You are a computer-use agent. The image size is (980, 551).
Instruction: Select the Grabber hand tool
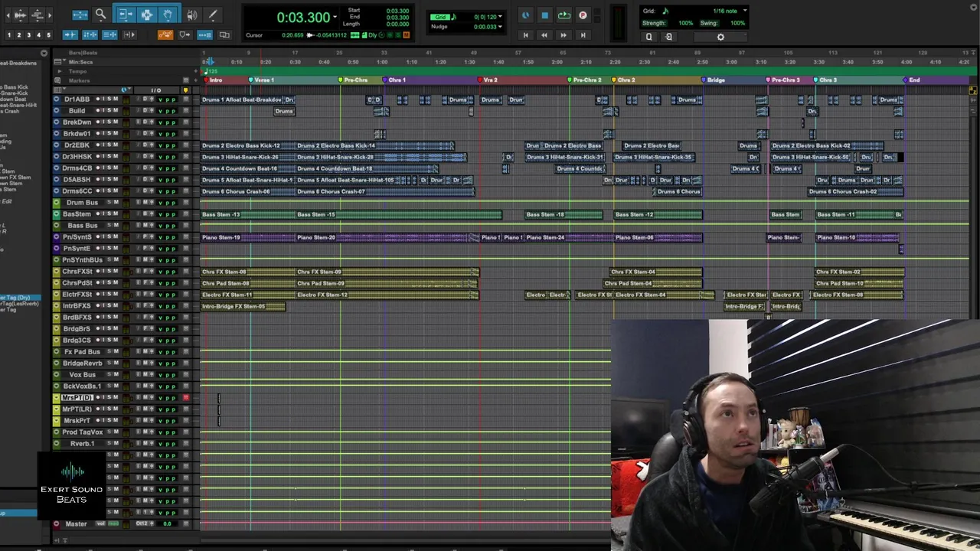(168, 15)
